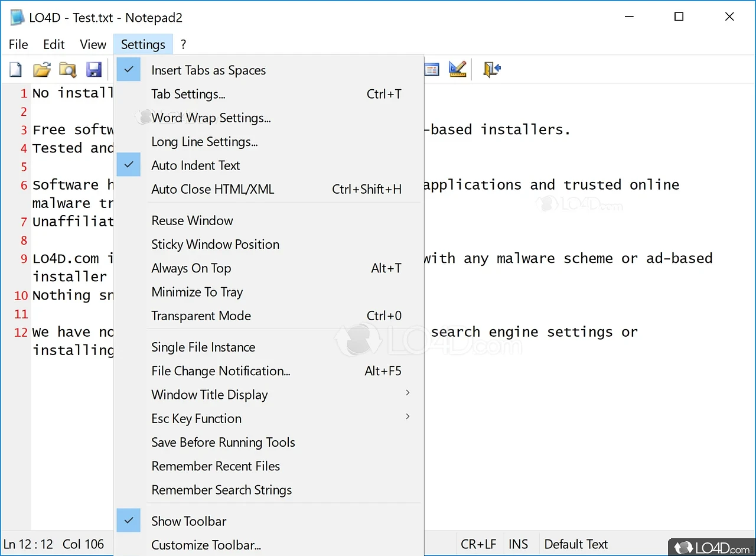Open File Change Notification... settings
Viewport: 756px width, 556px height.
click(269, 371)
